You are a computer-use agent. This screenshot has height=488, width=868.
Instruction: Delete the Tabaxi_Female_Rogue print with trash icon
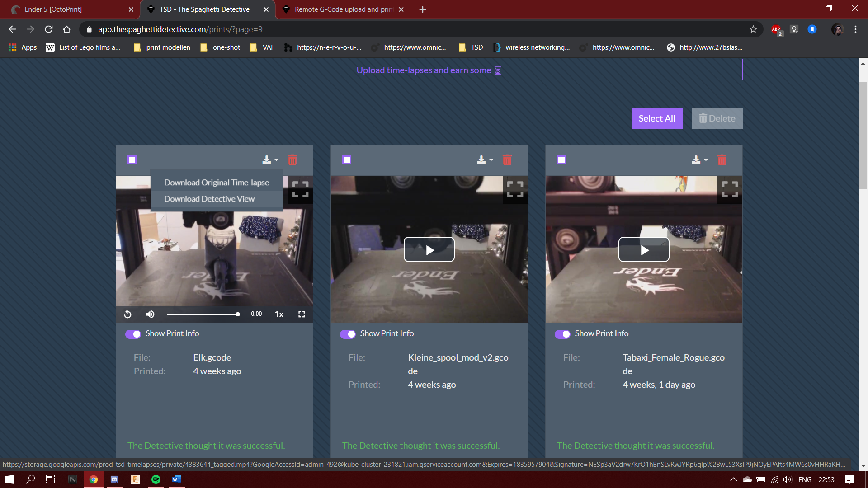pos(722,160)
